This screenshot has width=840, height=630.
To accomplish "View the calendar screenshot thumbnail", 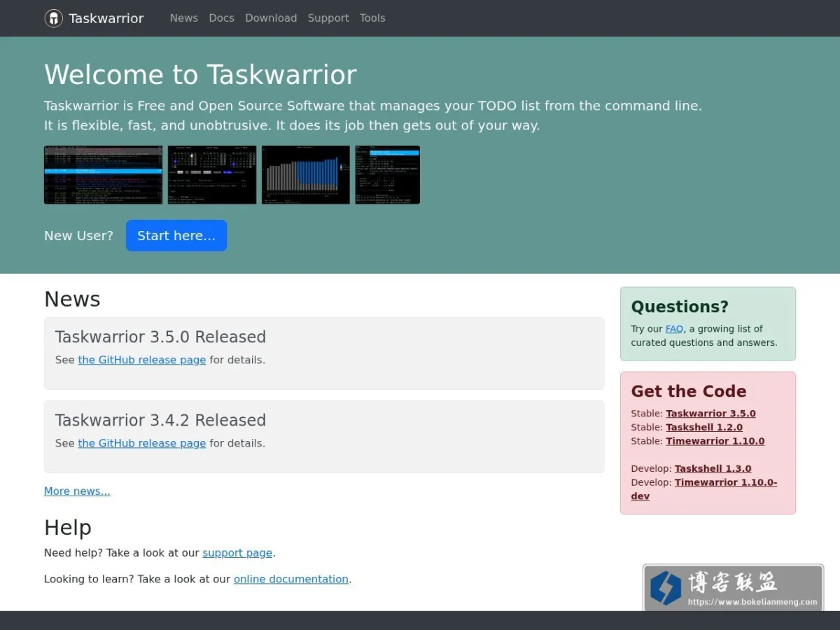I will tap(212, 175).
